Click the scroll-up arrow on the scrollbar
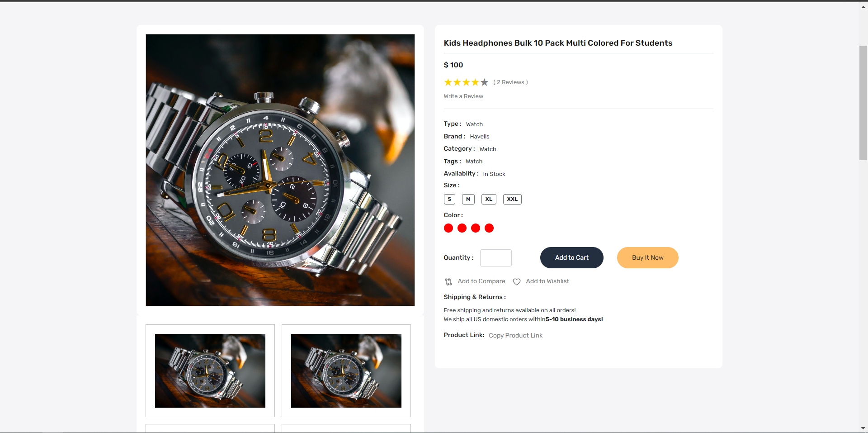Screen dimensions: 868x433 (863, 7)
